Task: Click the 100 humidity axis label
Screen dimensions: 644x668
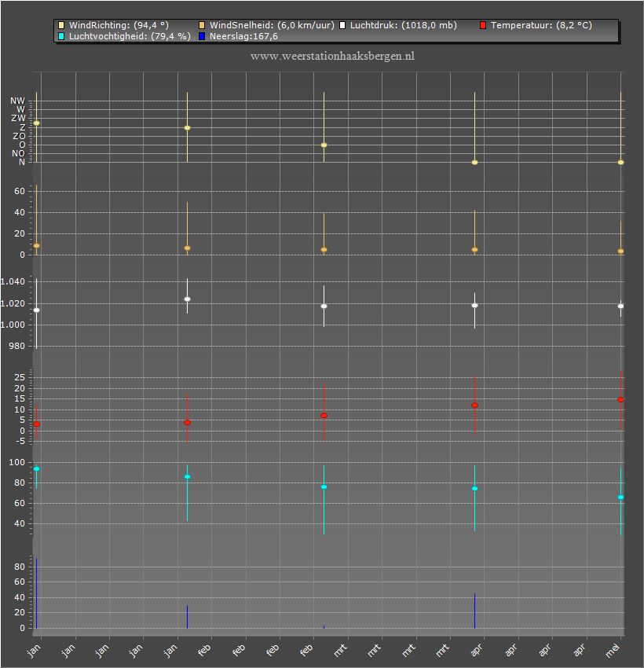Action: pos(17,462)
